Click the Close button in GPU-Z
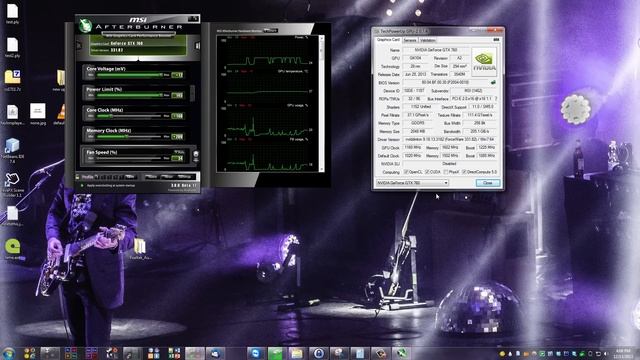 pyautogui.click(x=488, y=183)
